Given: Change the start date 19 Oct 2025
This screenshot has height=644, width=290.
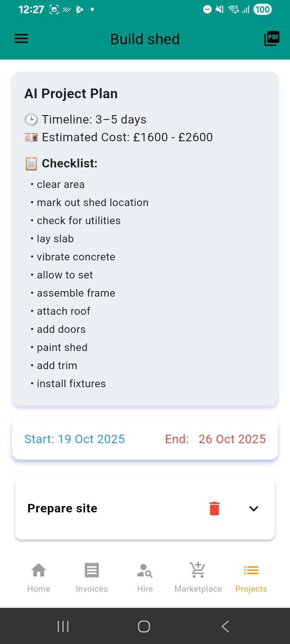Looking at the screenshot, I should (x=75, y=439).
